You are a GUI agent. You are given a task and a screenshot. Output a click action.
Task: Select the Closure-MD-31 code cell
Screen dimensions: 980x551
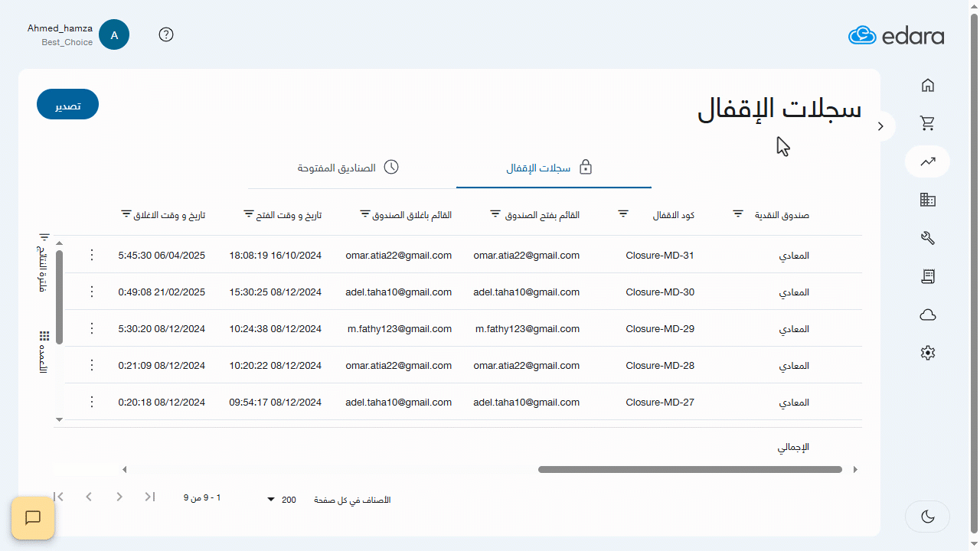(660, 255)
